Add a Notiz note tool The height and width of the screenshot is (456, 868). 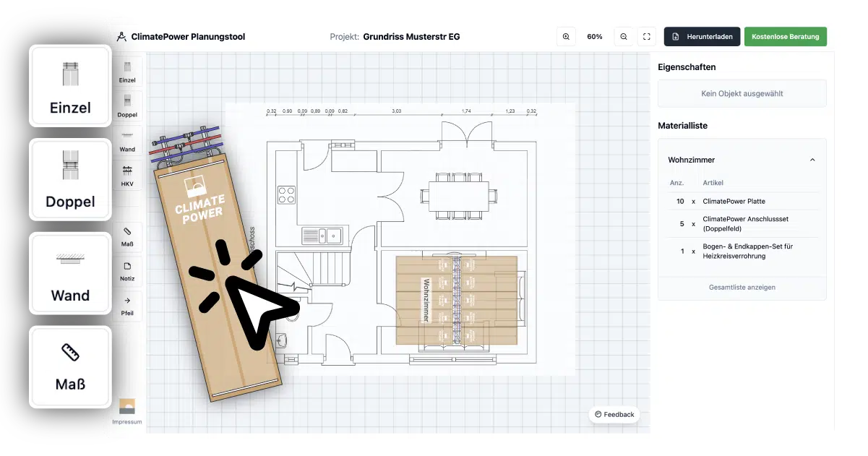pos(127,271)
